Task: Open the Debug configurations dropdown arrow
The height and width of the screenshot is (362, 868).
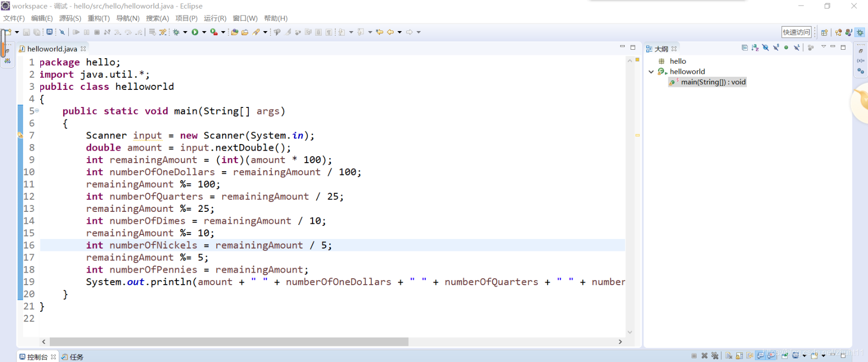Action: coord(185,32)
